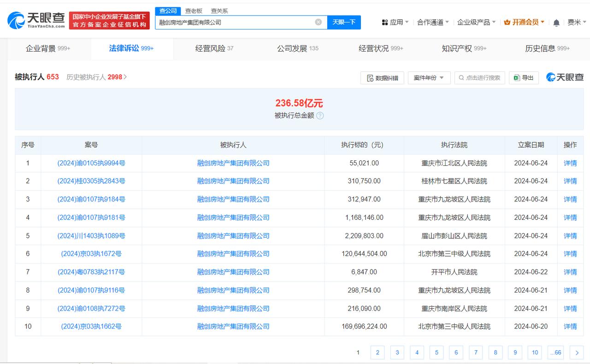Open the 开通会员 membership dropdown
The width and height of the screenshot is (590, 364).
(x=525, y=22)
